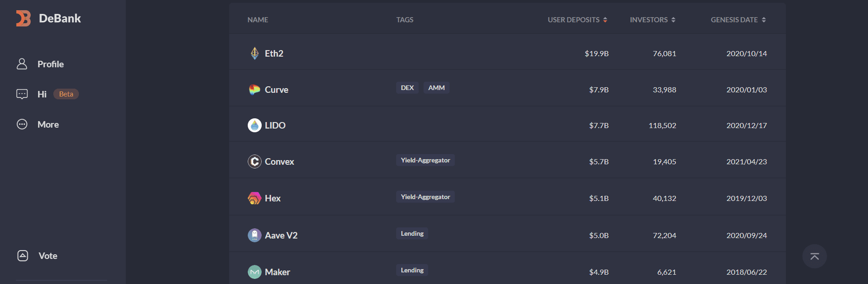The height and width of the screenshot is (284, 868).
Task: Click the Curve protocol logo
Action: click(x=255, y=90)
